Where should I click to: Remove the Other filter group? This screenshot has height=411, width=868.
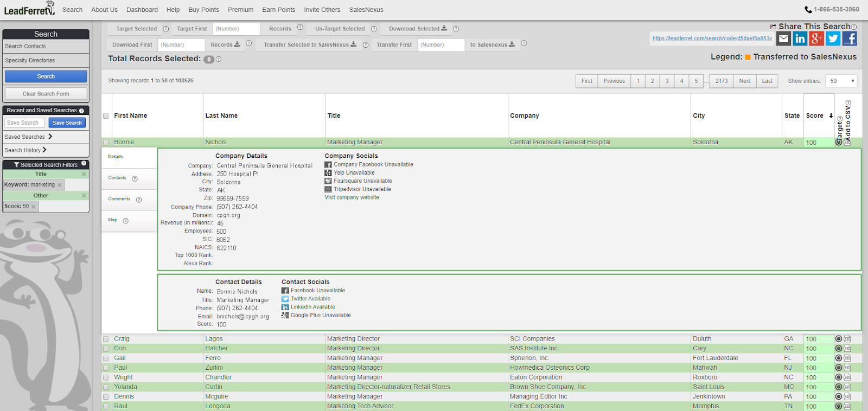(84, 196)
